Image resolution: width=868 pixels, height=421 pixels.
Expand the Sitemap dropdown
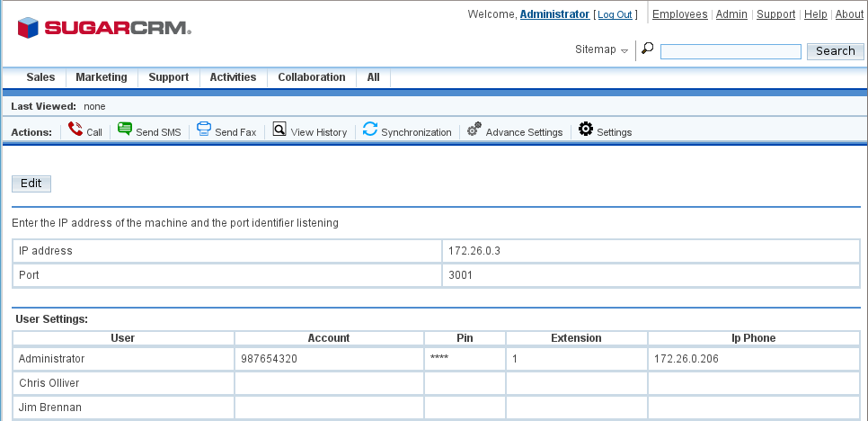point(601,50)
